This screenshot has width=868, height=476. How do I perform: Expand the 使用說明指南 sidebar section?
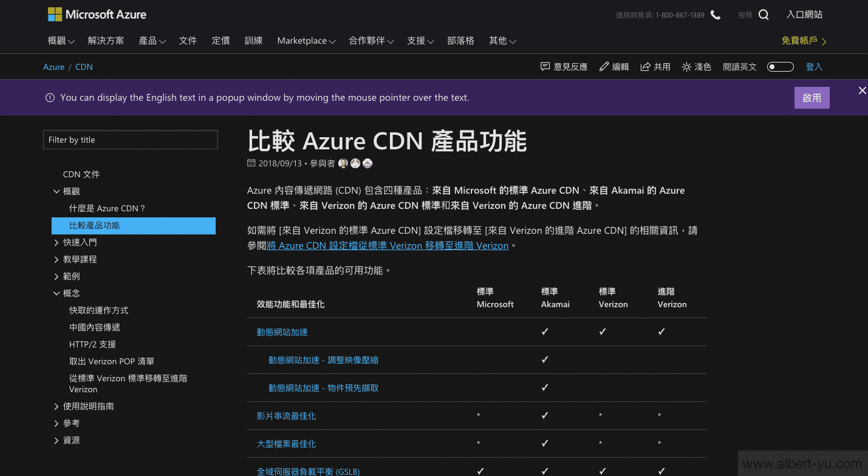pos(56,406)
